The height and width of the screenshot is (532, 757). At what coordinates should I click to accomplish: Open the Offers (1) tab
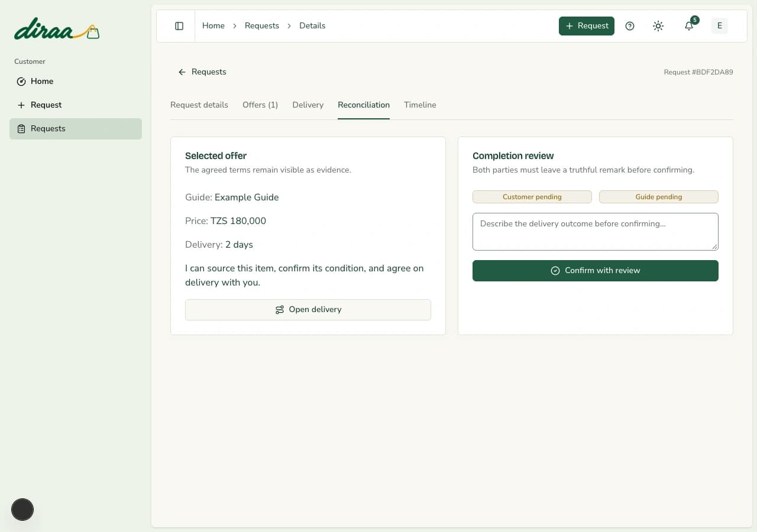[260, 105]
